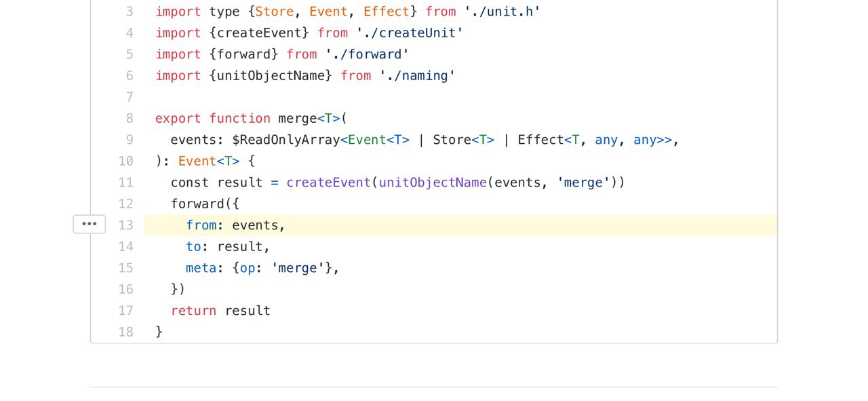Click the $ReadOnlyArray type on line 9
The image size is (868, 401).
pos(285,140)
